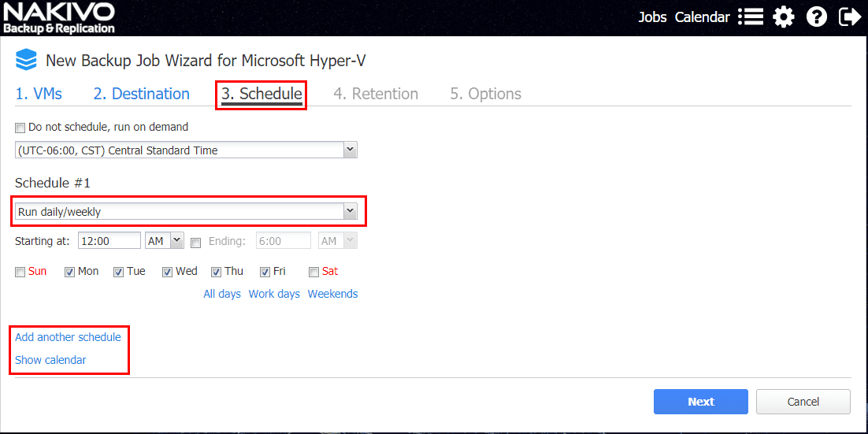Open the Jobs menu item
The width and height of the screenshot is (868, 434).
(652, 17)
